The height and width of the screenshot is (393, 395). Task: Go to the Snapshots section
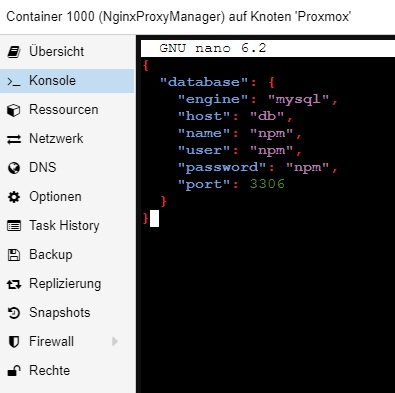pos(67,313)
